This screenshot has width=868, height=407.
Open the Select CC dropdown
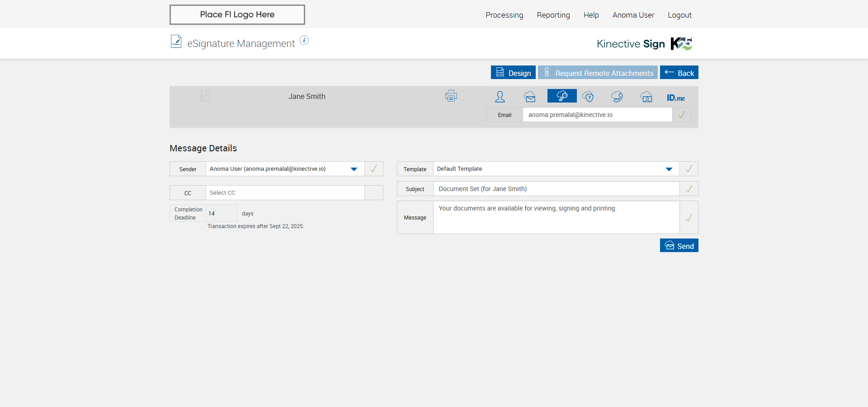(x=285, y=193)
